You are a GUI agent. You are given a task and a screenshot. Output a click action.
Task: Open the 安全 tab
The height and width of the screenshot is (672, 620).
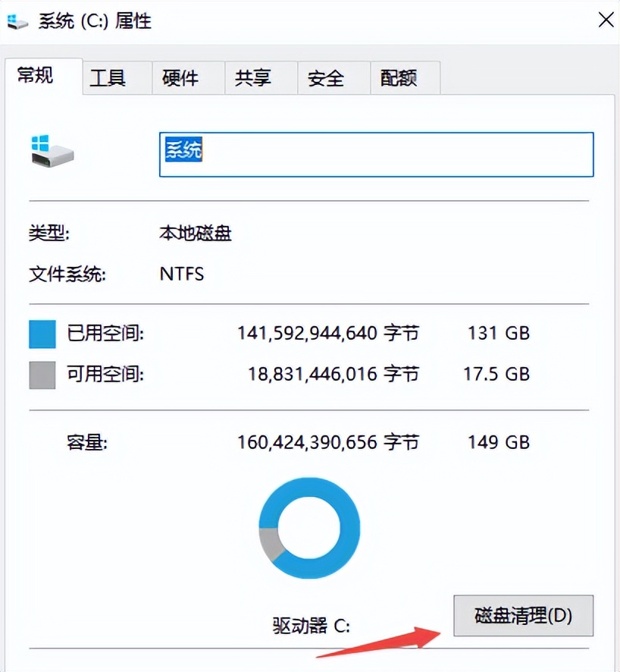click(334, 78)
